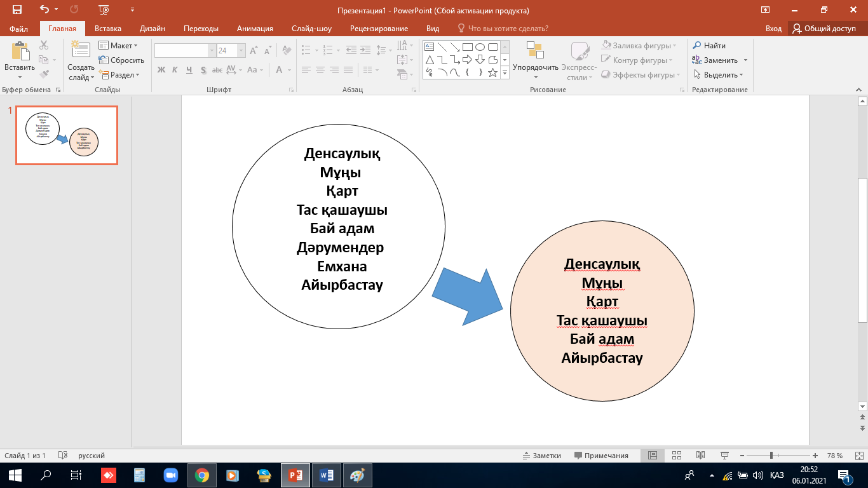
Task: Open the Shape Fill dropdown
Action: coord(641,46)
